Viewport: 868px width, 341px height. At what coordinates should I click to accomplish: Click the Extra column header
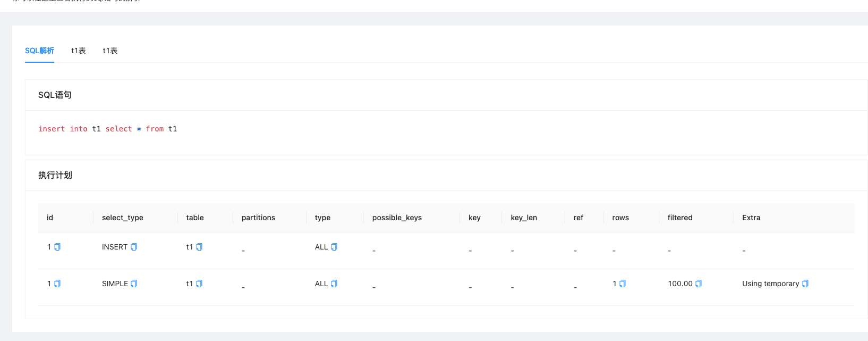click(x=751, y=218)
